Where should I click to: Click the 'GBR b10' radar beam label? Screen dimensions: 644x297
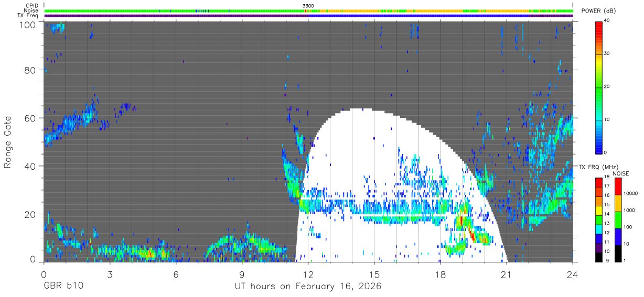(63, 287)
